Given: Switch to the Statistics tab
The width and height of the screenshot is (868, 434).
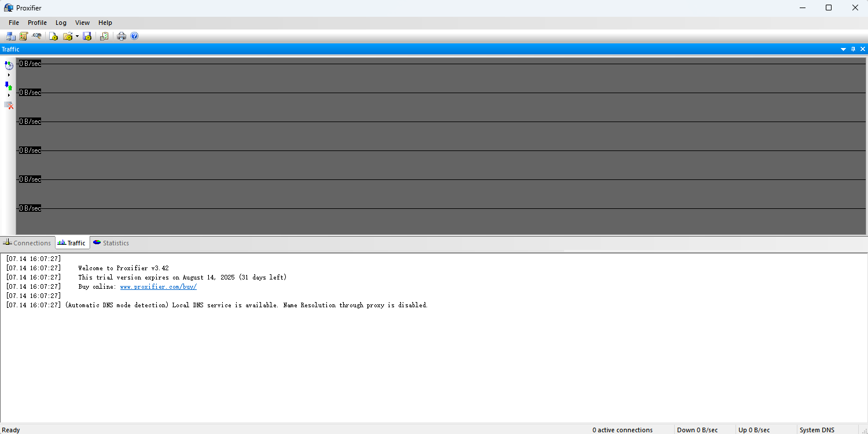Looking at the screenshot, I should [x=111, y=243].
